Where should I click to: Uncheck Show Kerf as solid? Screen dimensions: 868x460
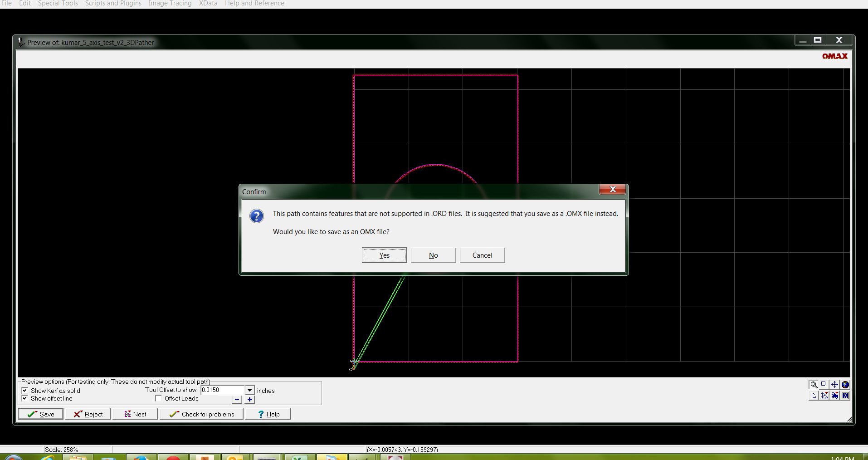(x=25, y=390)
